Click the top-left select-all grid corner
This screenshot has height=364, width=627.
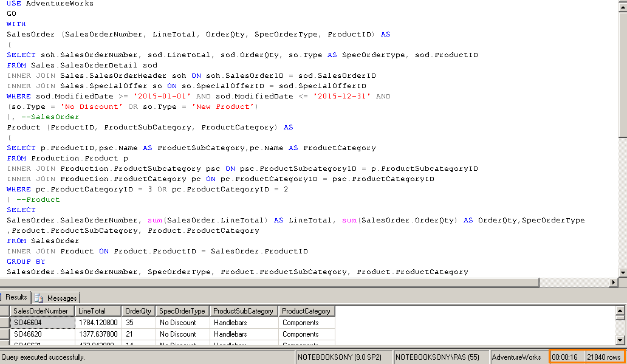point(5,311)
